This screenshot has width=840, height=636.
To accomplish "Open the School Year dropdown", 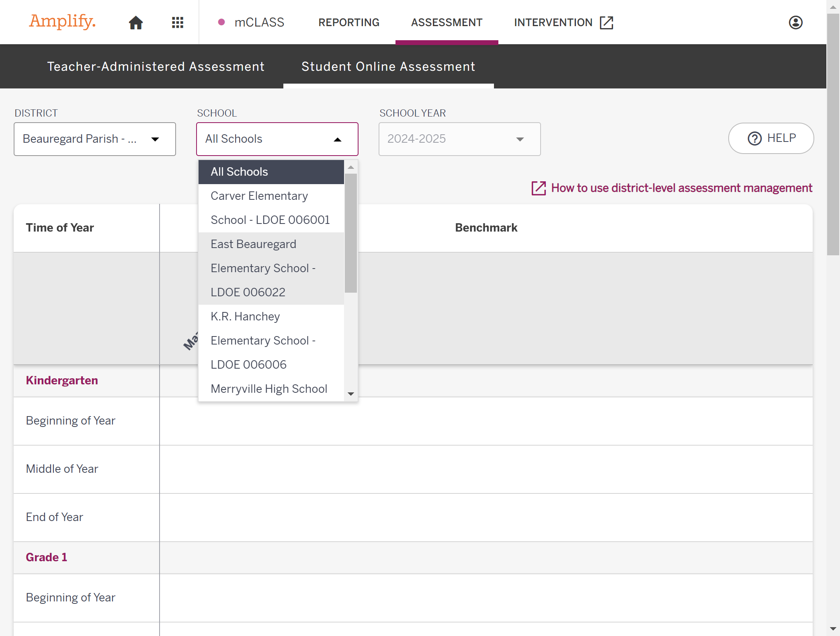I will tap(460, 139).
